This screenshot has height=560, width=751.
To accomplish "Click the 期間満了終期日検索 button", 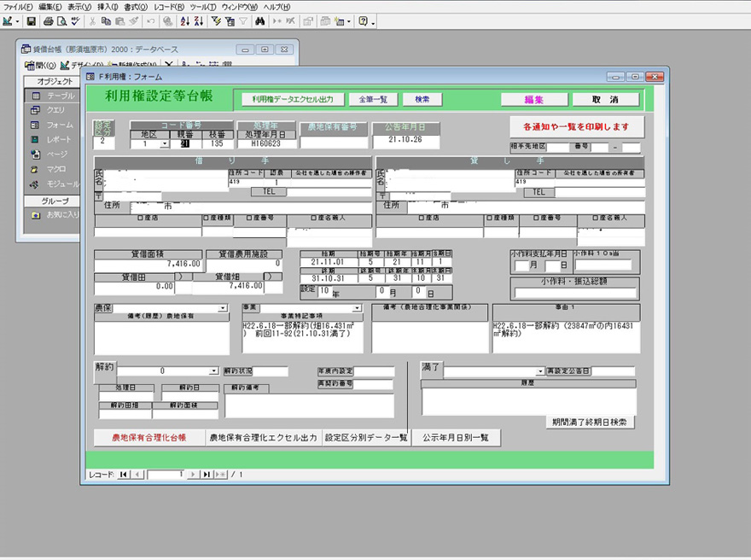I will pos(590,422).
